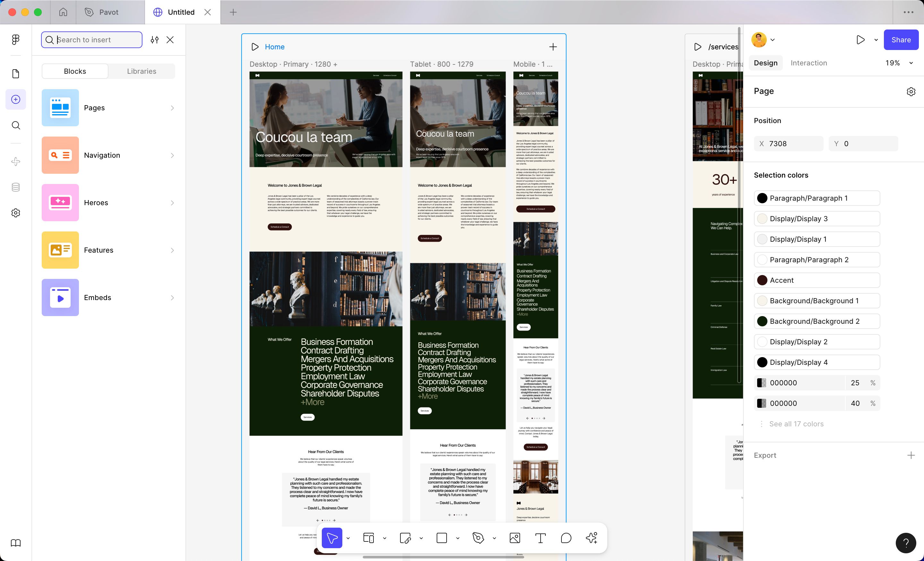Edit the Y position field

pos(863,144)
